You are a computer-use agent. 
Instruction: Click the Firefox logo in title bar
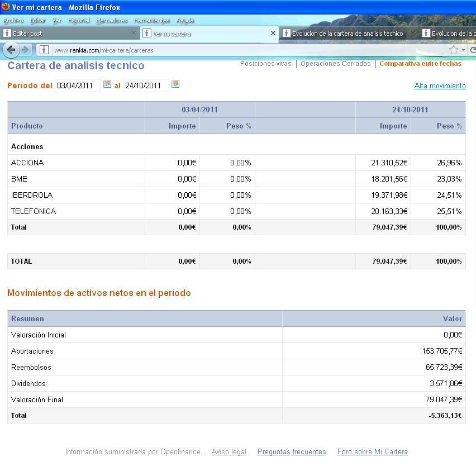[x=5, y=6]
